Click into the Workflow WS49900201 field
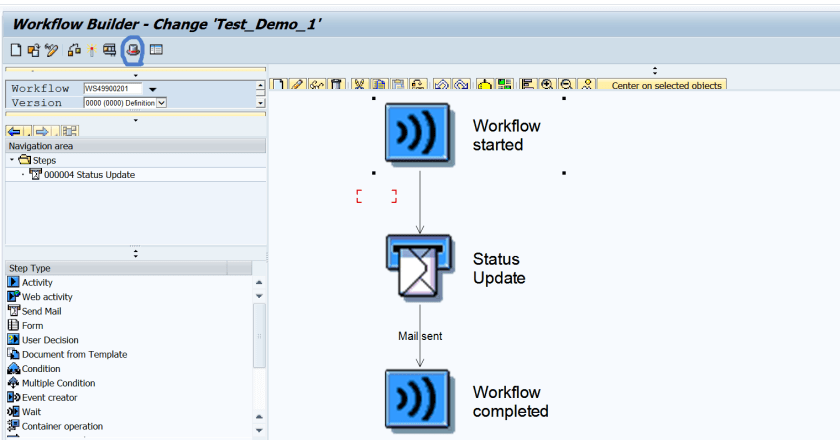This screenshot has height=440, width=840. 112,88
